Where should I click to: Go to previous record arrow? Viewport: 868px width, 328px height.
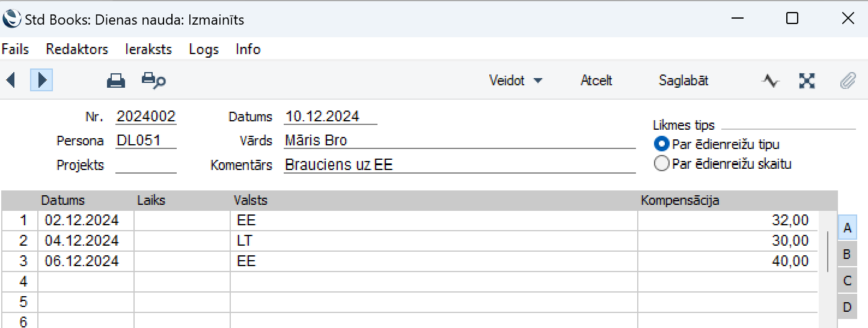[11, 80]
